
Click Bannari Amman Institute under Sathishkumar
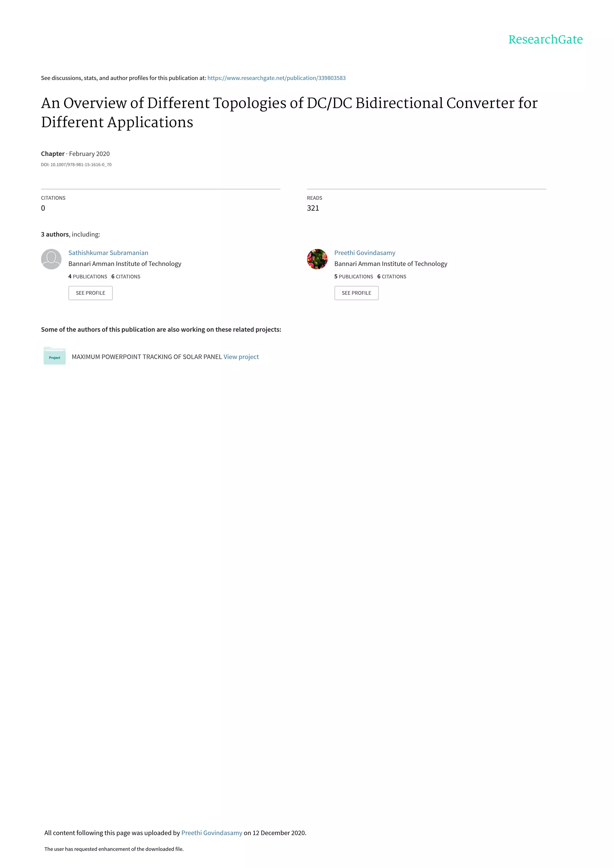pyautogui.click(x=125, y=264)
